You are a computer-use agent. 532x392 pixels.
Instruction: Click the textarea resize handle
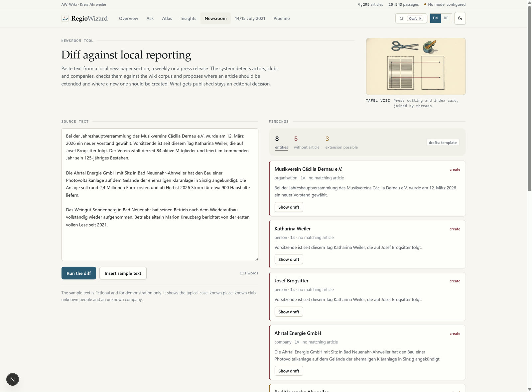click(x=256, y=259)
